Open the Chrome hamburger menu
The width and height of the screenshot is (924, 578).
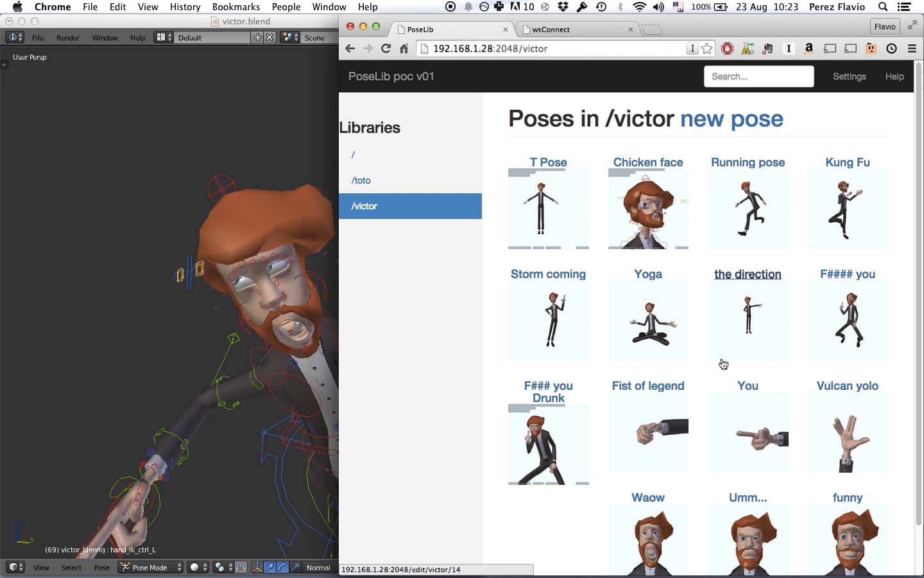[x=912, y=48]
